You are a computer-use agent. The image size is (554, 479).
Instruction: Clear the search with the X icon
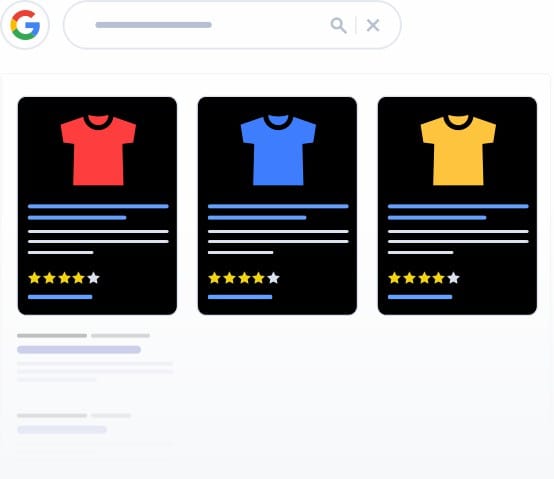[373, 25]
